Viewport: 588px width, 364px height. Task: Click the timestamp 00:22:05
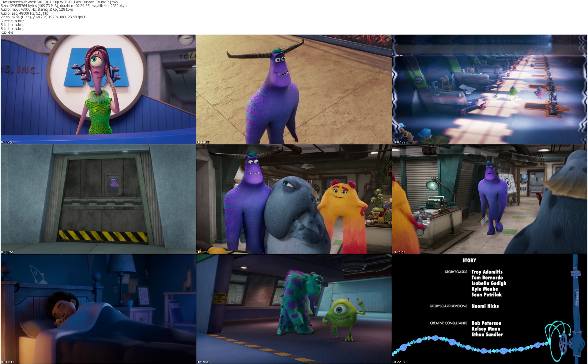399,362
